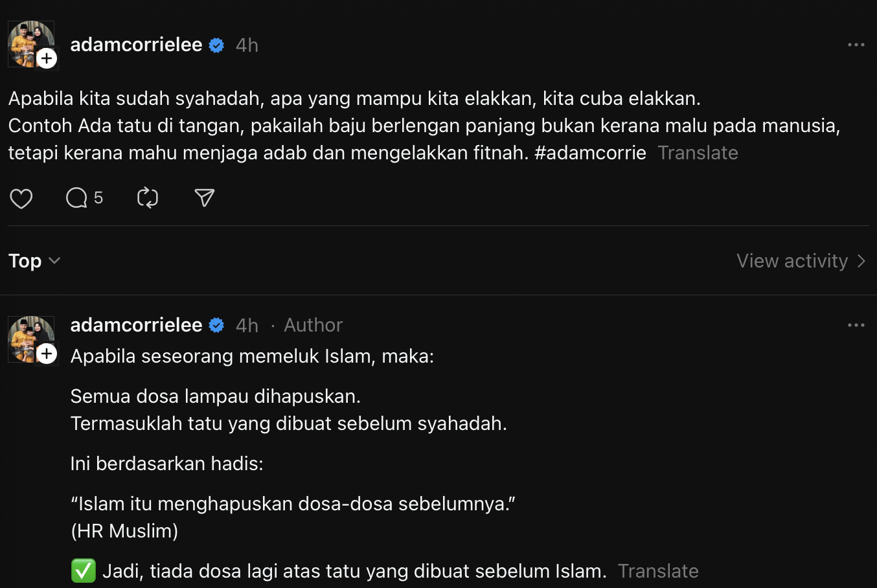Expand the Top sort dropdown
The width and height of the screenshot is (877, 588).
pos(34,261)
